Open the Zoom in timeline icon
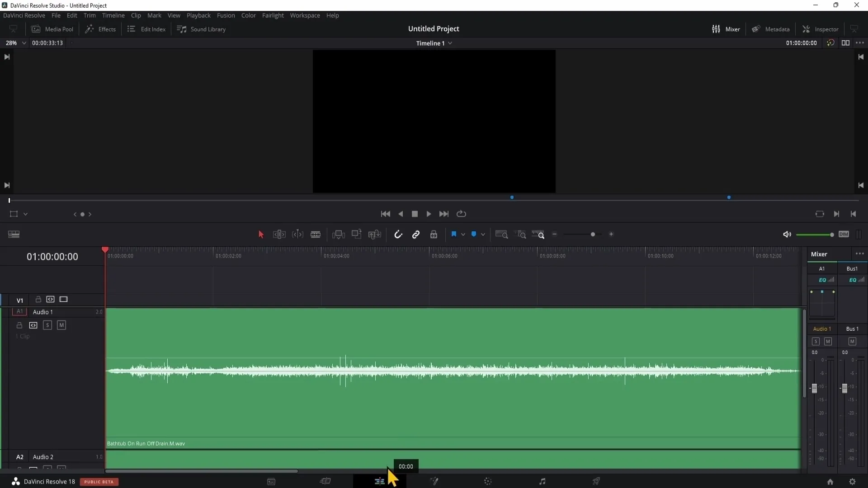Image resolution: width=868 pixels, height=488 pixels. (x=611, y=234)
